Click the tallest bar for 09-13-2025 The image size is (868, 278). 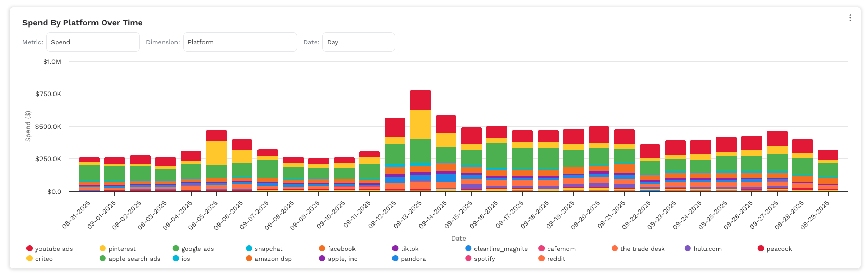421,140
